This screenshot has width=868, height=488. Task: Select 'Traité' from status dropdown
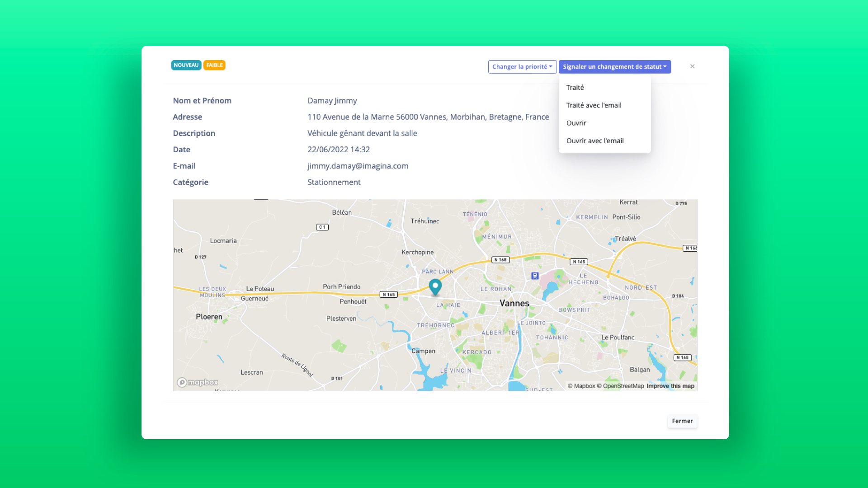click(575, 87)
